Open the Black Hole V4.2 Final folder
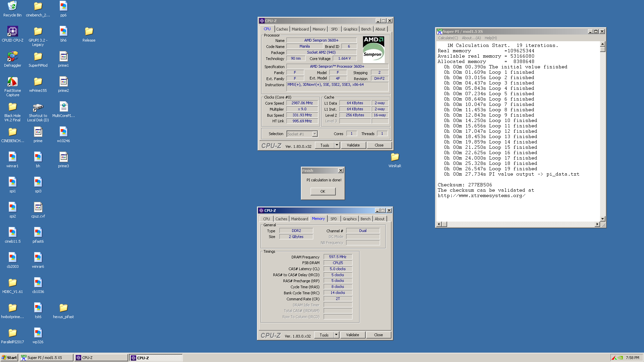 coord(12,112)
